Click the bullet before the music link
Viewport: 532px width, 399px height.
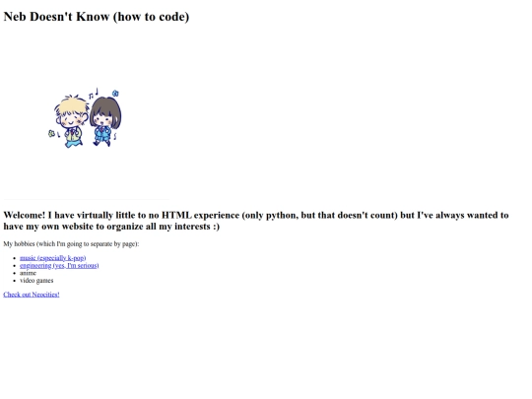point(14,258)
